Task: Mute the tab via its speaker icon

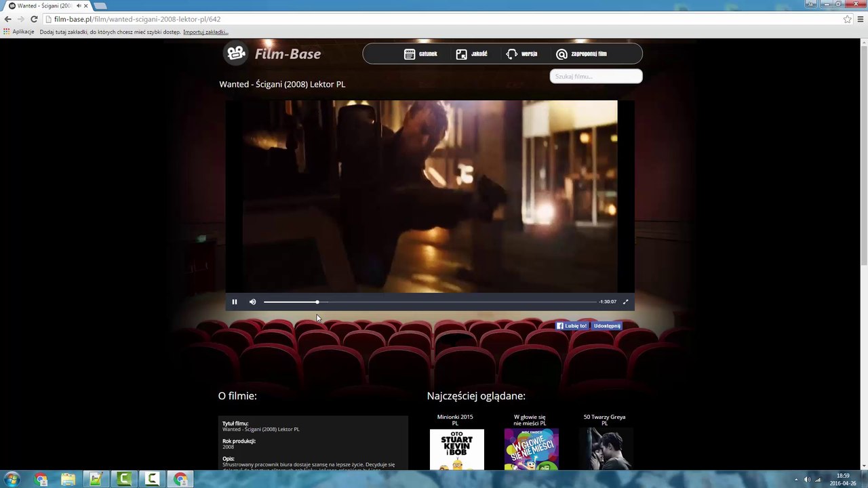Action: (79, 5)
